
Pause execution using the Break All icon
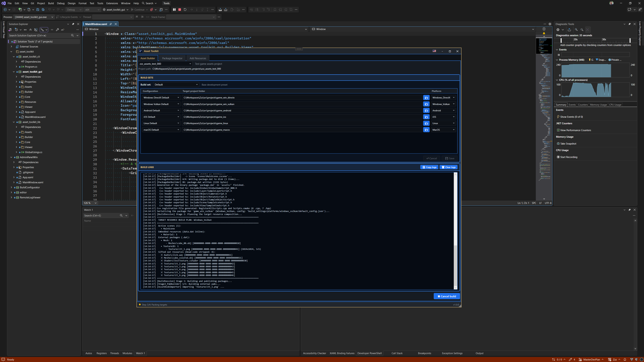point(174,10)
